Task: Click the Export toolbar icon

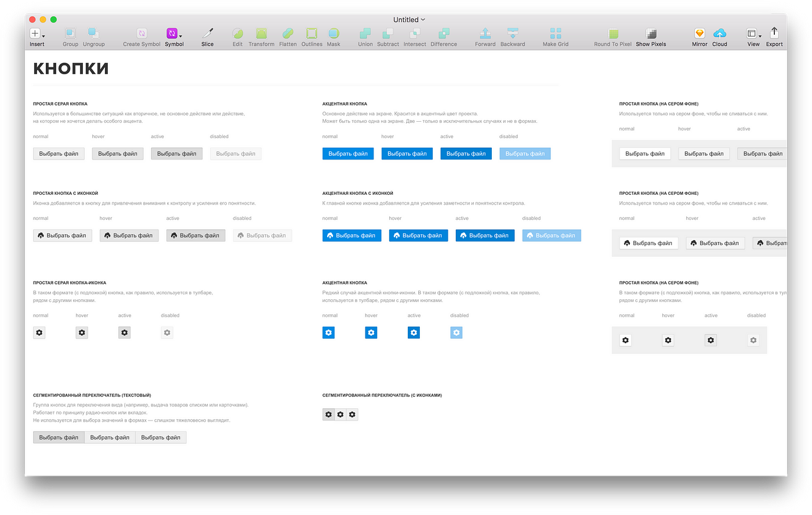Action: tap(774, 32)
